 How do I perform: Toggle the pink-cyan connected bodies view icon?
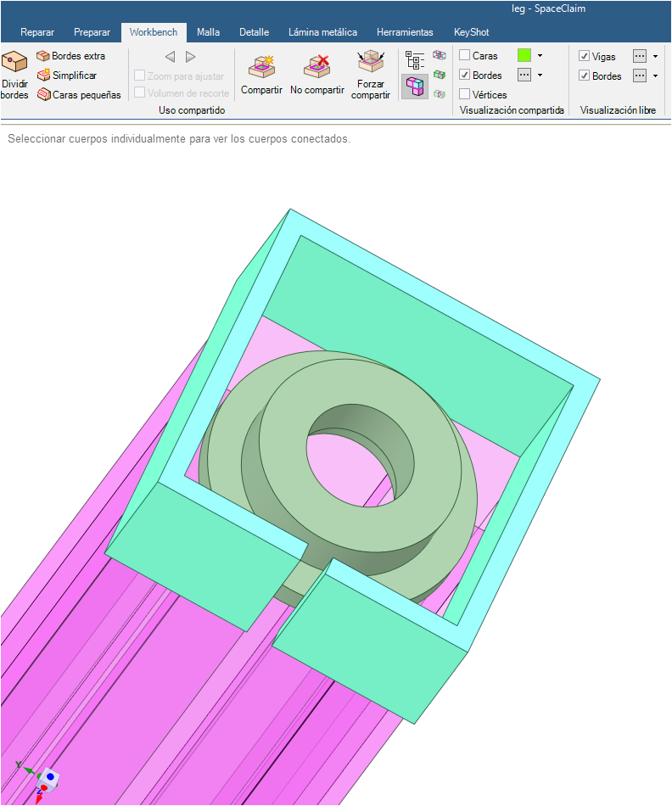tap(415, 87)
